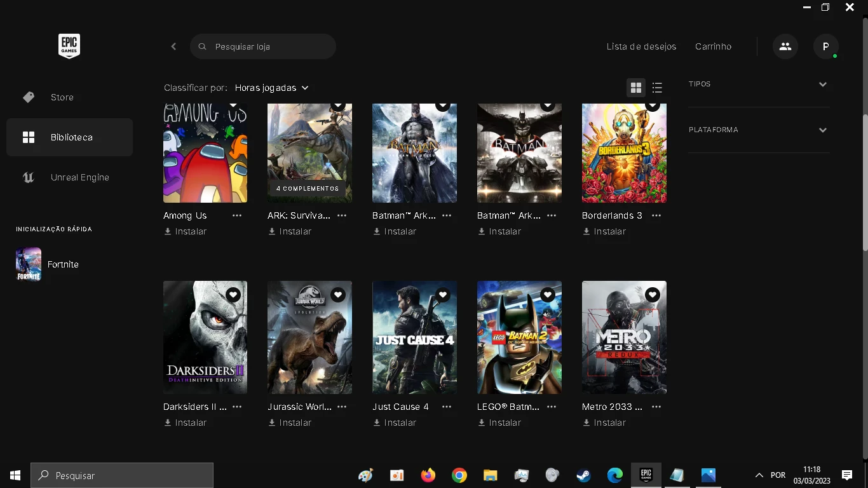Install LEGO Batman 2
The width and height of the screenshot is (868, 488).
point(499,423)
